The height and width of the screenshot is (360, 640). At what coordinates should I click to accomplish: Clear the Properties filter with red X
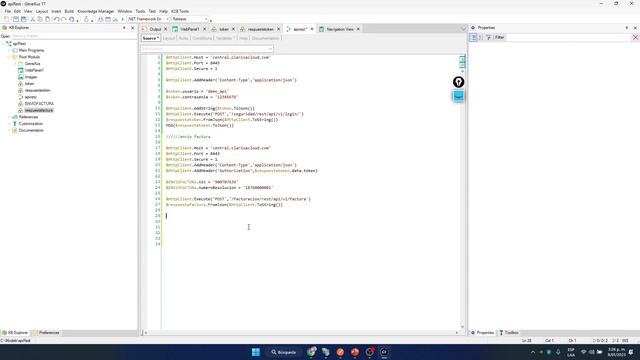(635, 38)
